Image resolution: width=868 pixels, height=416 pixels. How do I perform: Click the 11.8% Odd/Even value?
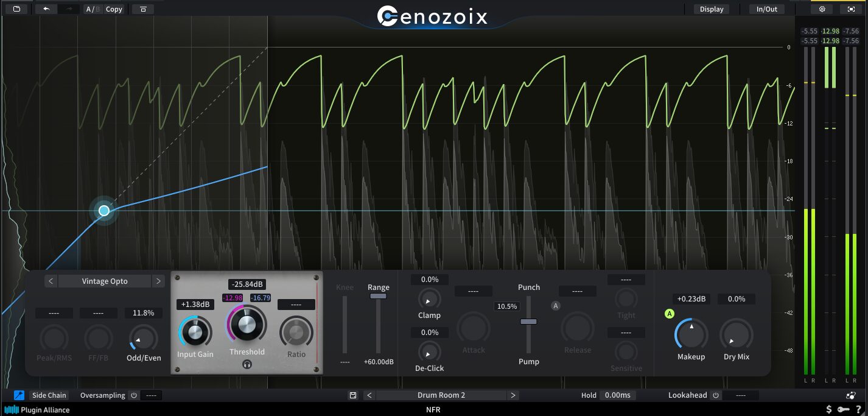144,313
